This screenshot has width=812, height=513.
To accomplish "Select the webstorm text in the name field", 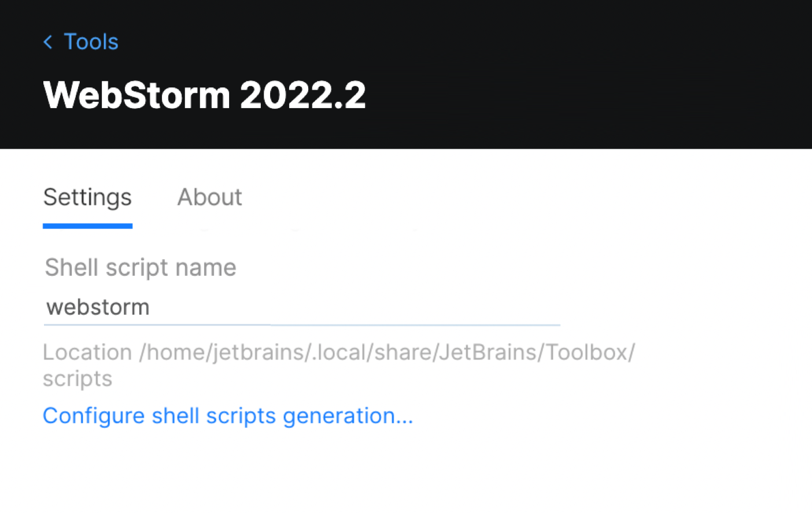I will click(x=97, y=307).
